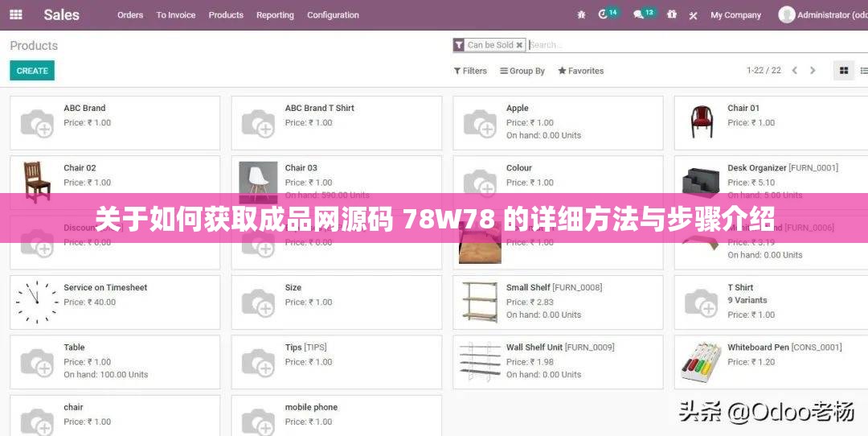Open the ABC Brand T Shirt product name
The image size is (868, 436).
[319, 108]
